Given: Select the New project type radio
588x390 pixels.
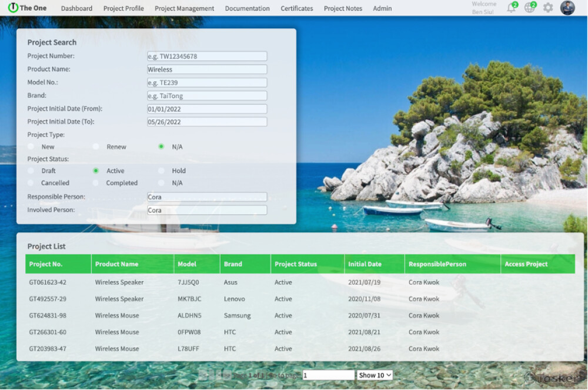Looking at the screenshot, I should (x=31, y=146).
